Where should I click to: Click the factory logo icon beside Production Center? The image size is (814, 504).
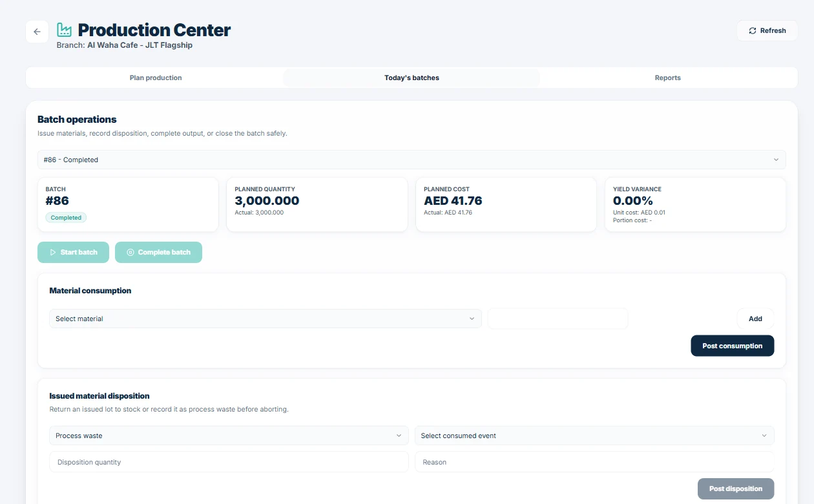click(65, 30)
